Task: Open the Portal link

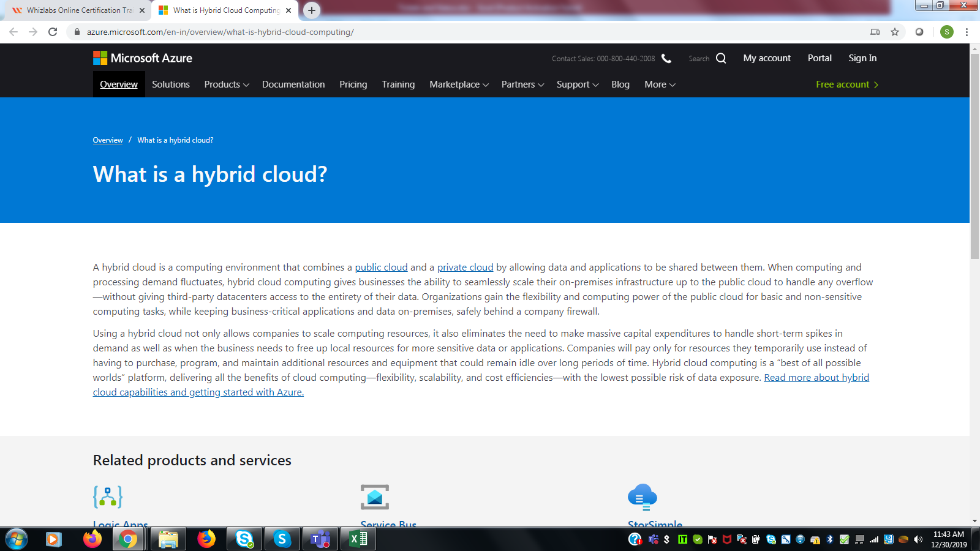Action: [820, 58]
